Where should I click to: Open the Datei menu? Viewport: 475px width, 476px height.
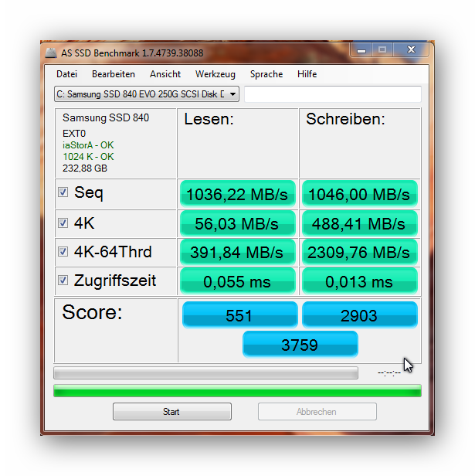pyautogui.click(x=66, y=74)
